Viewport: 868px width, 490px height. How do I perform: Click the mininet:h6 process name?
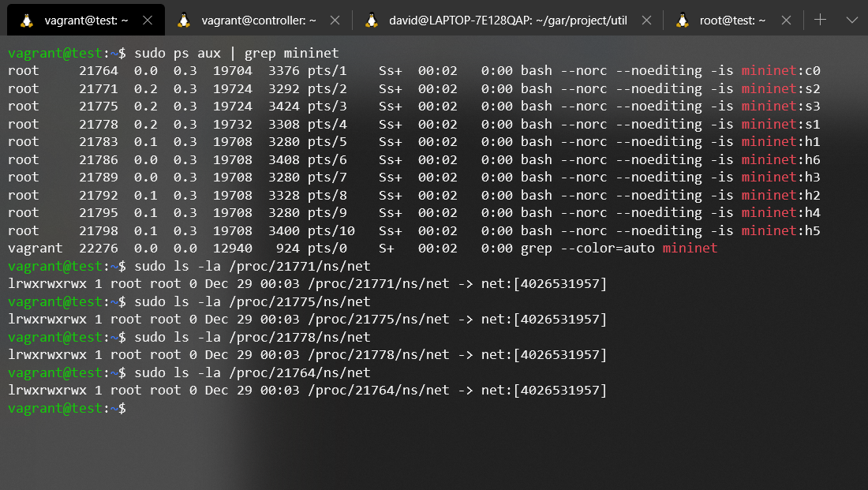[781, 159]
